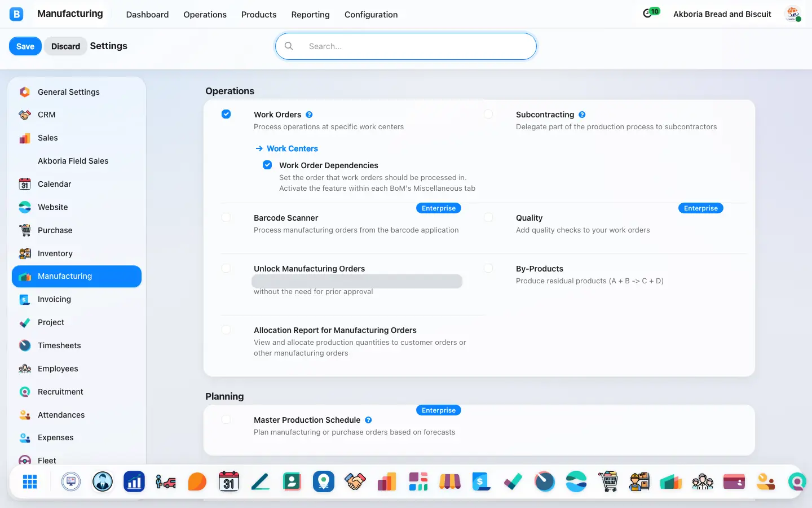
Task: Open Calendar app from the dock
Action: point(229,481)
